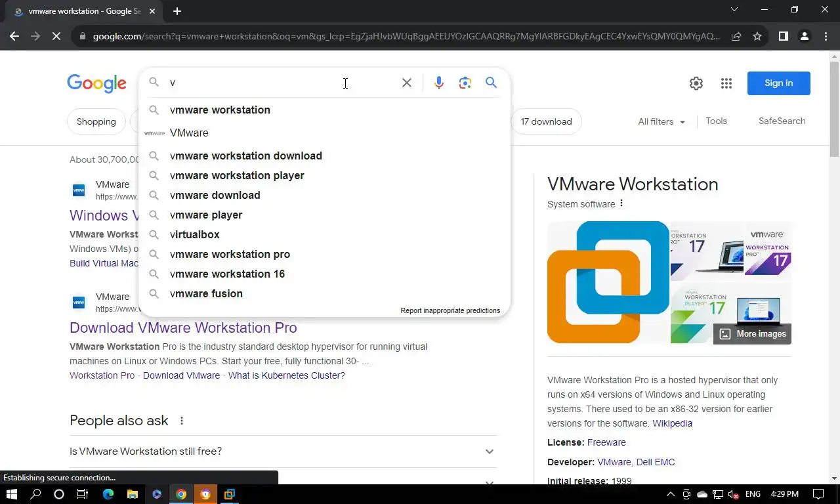Open the Wikipedia link in knowledge panel

coord(672,423)
